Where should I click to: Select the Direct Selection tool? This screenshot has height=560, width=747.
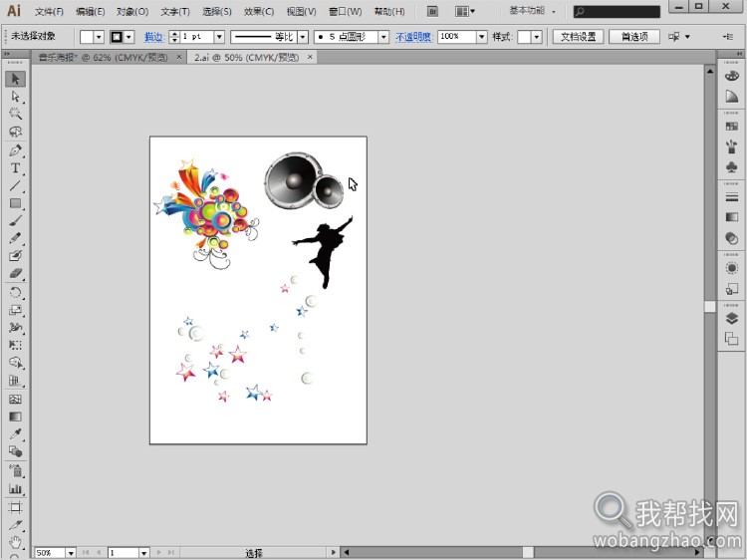15,97
